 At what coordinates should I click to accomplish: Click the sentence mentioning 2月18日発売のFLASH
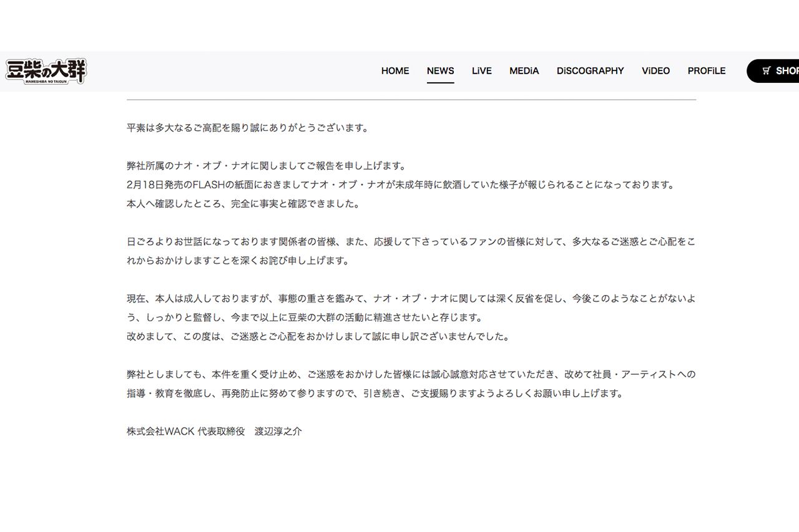click(400, 185)
